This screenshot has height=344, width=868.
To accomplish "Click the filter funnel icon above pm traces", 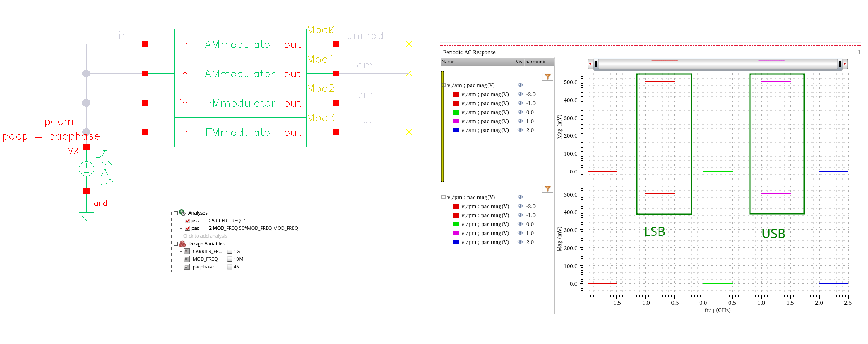I will point(547,189).
